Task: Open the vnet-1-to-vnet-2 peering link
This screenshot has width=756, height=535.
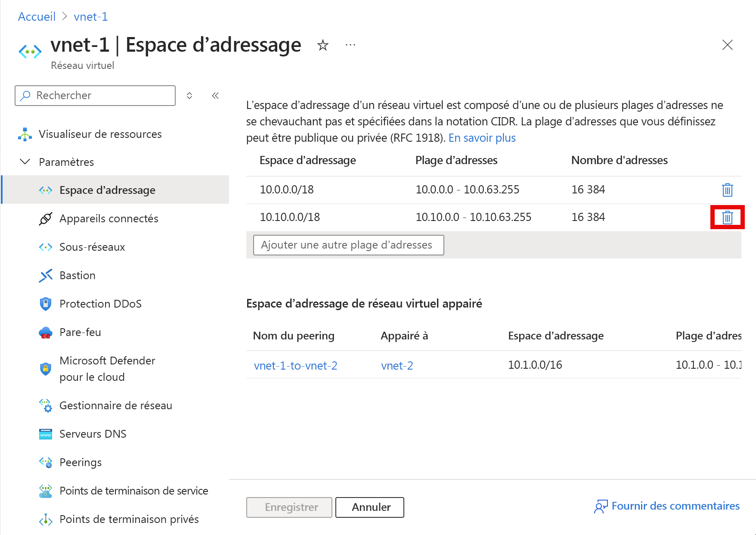Action: click(295, 366)
